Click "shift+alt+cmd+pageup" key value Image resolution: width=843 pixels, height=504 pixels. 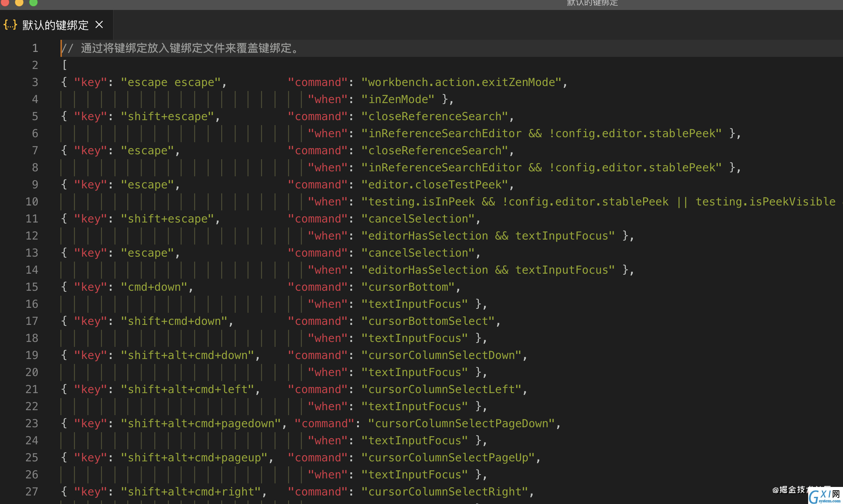(194, 457)
